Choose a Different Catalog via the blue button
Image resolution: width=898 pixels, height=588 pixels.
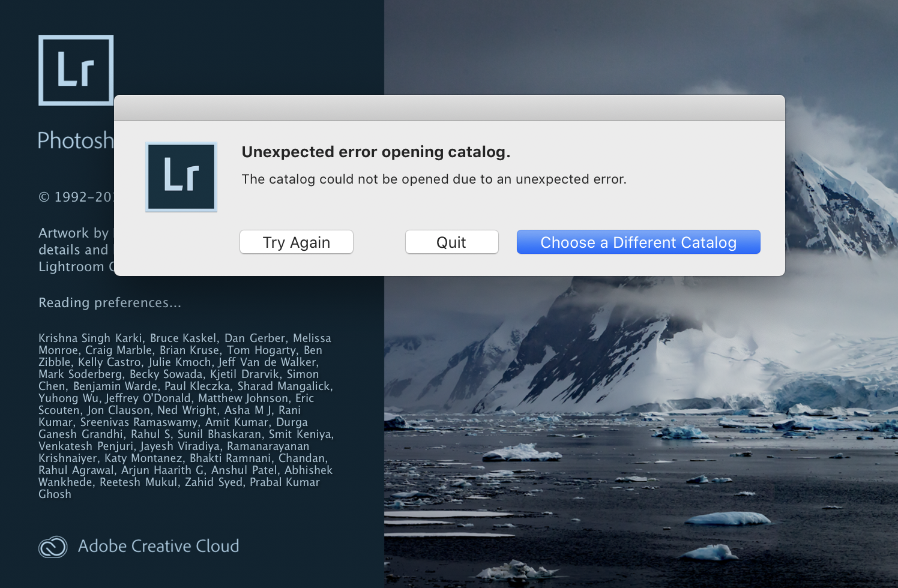pos(638,242)
